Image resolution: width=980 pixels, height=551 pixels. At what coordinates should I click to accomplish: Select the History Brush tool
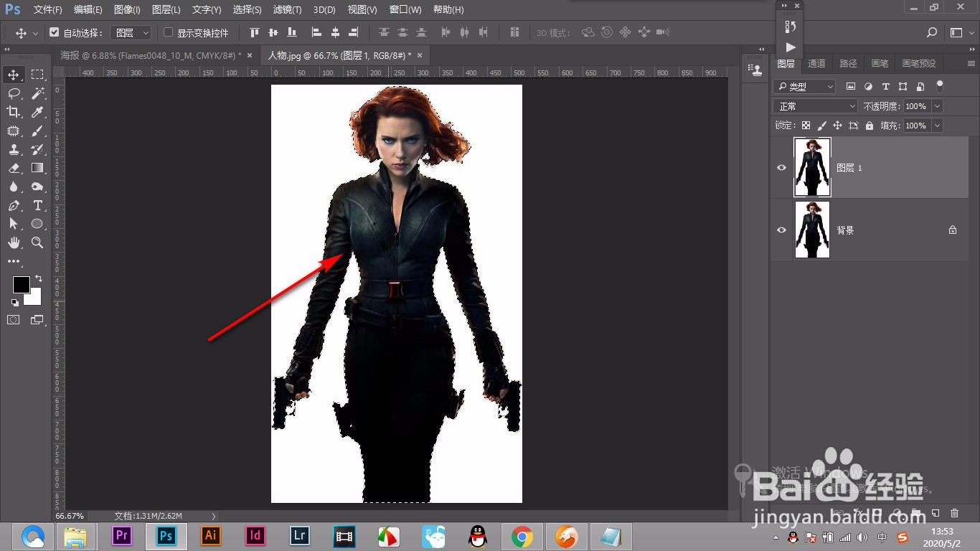37,149
